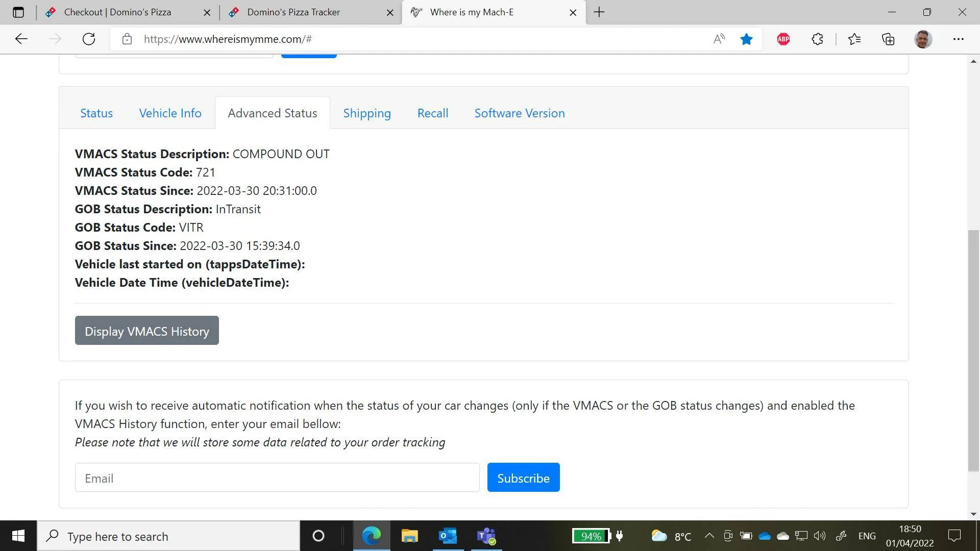Open Outlook from taskbar
This screenshot has height=551, width=980.
448,536
